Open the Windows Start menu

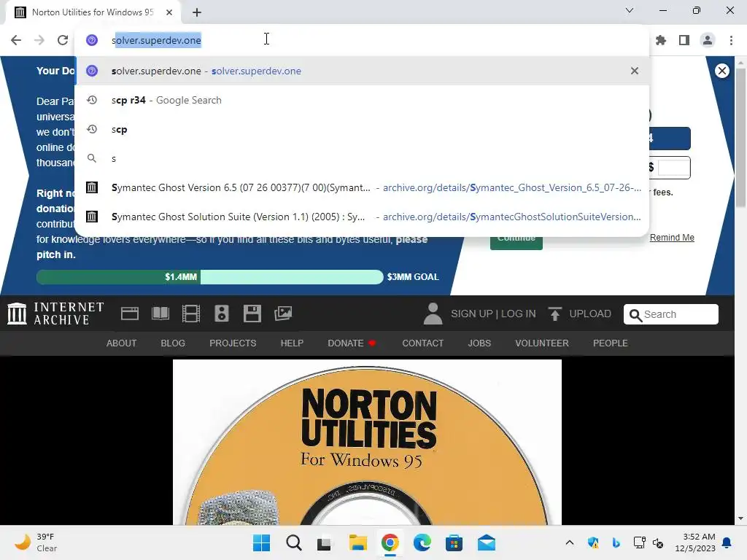(261, 542)
